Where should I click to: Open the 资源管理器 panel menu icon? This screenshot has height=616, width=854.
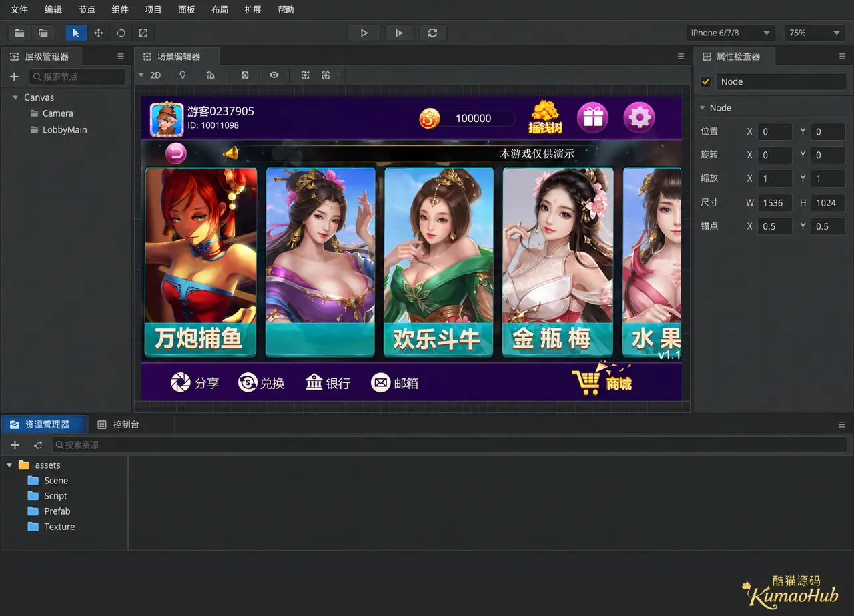842,424
